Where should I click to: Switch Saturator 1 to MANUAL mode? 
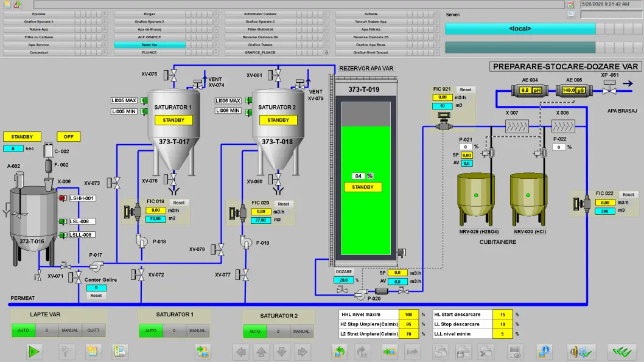point(198,330)
